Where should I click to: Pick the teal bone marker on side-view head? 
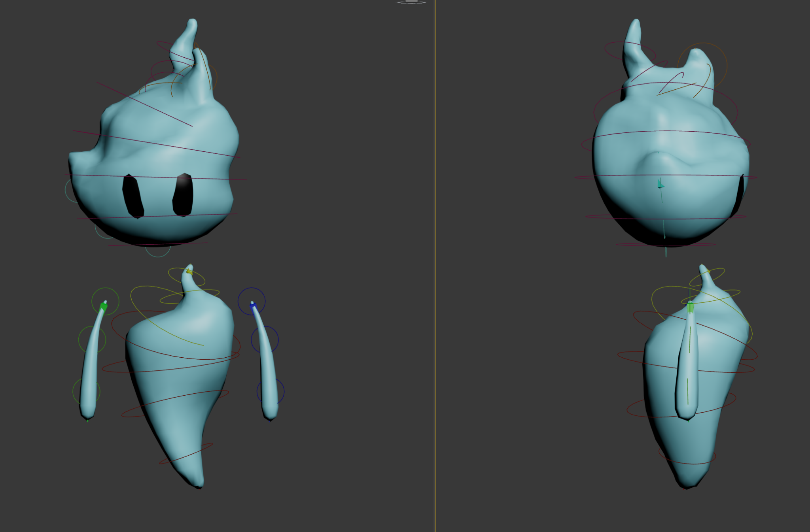tap(660, 183)
